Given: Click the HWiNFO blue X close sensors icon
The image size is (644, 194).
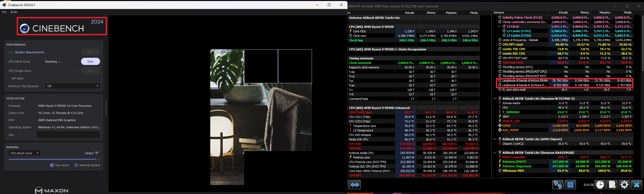Looking at the screenshot, I should (x=637, y=184).
